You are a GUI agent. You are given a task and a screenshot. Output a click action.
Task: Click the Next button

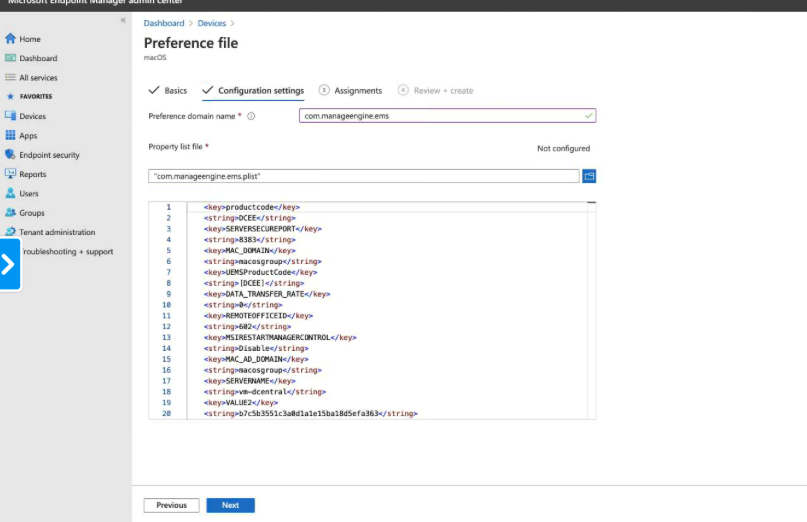231,505
